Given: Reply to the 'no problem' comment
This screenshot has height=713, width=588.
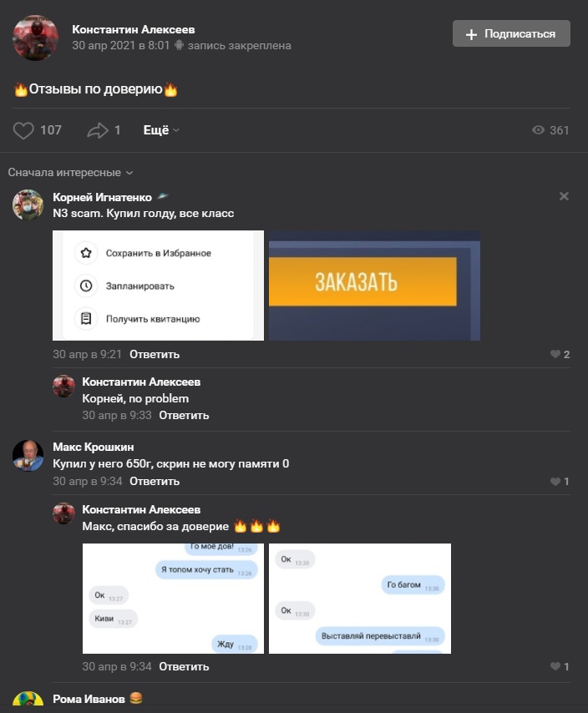Looking at the screenshot, I should (184, 415).
